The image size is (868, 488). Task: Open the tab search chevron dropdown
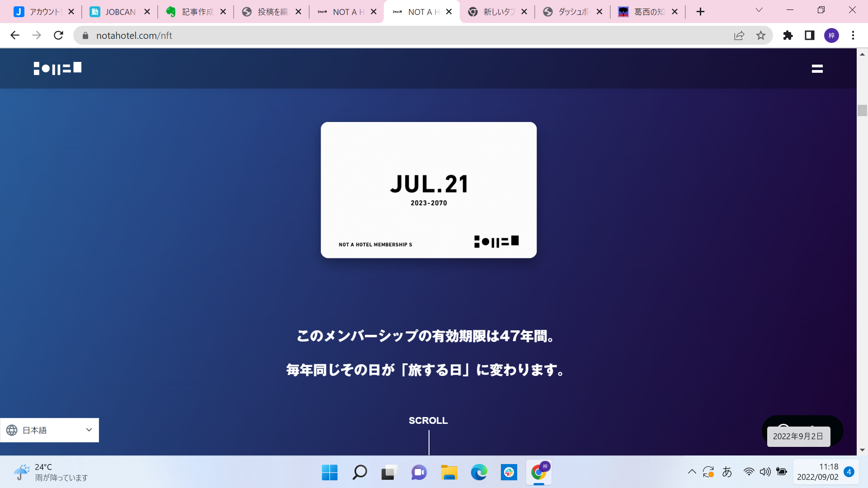coord(759,10)
